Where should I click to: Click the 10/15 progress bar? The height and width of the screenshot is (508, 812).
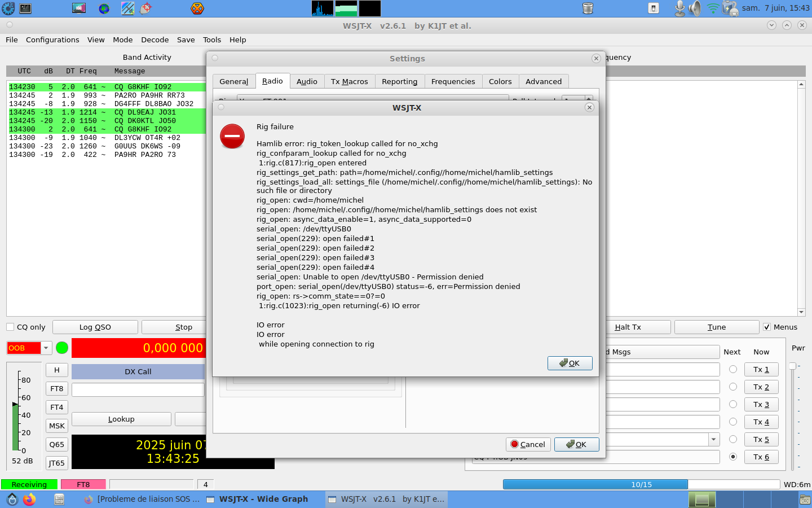[x=642, y=484]
